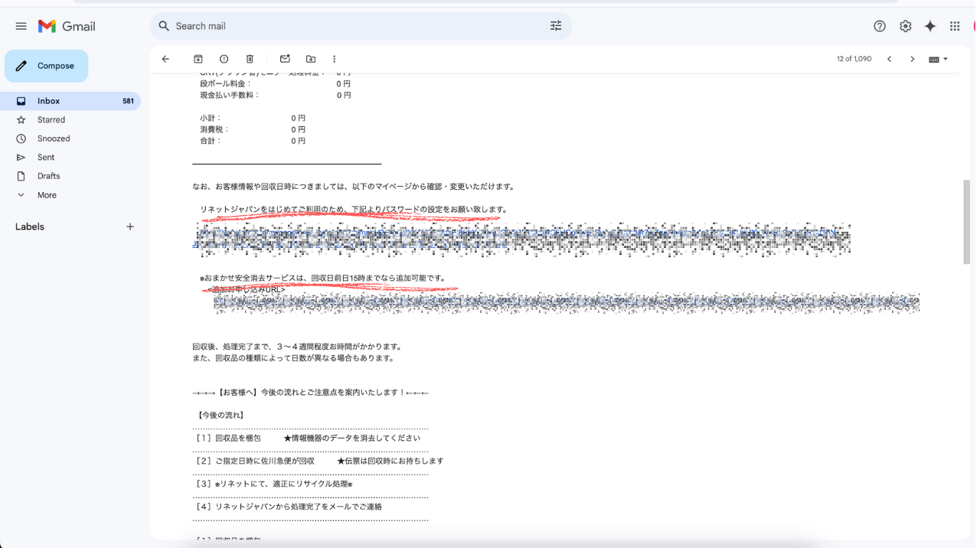Click the line starting '［1］回収品を梱包'

click(x=309, y=439)
